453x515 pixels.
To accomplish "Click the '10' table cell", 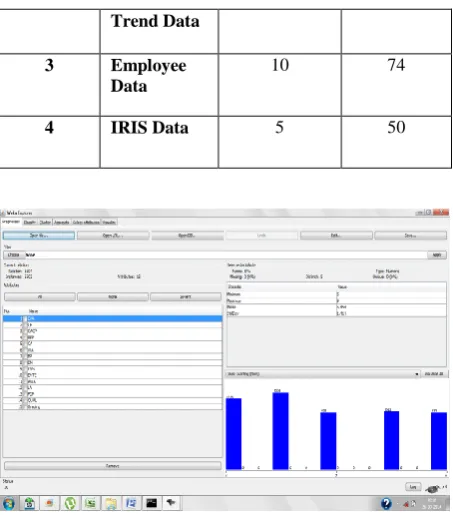I will click(280, 85).
